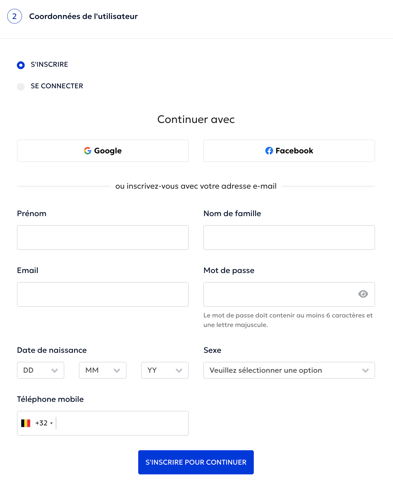
Task: Click the Google logo icon
Action: tap(87, 151)
